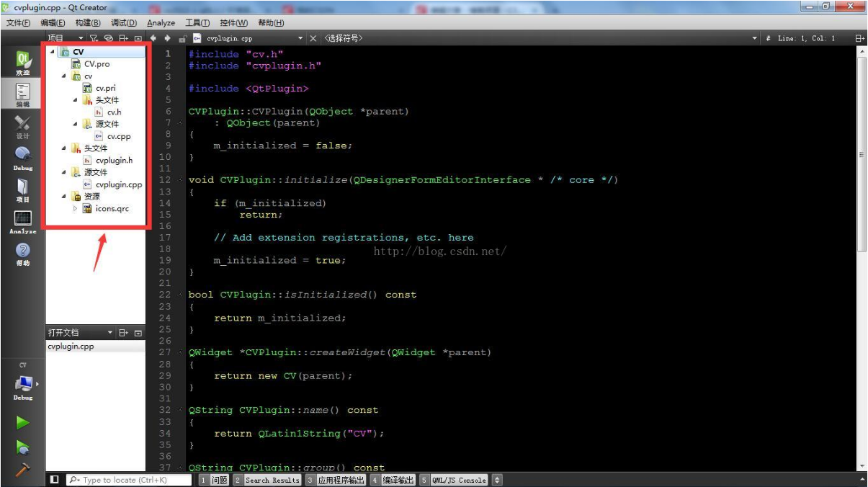The width and height of the screenshot is (868, 487).
Task: Close the project side pane
Action: [x=138, y=38]
